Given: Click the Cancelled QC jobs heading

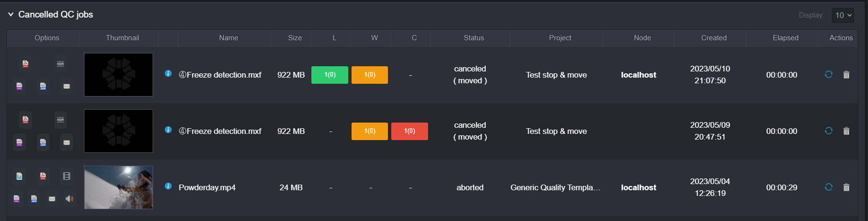Looking at the screenshot, I should (56, 15).
